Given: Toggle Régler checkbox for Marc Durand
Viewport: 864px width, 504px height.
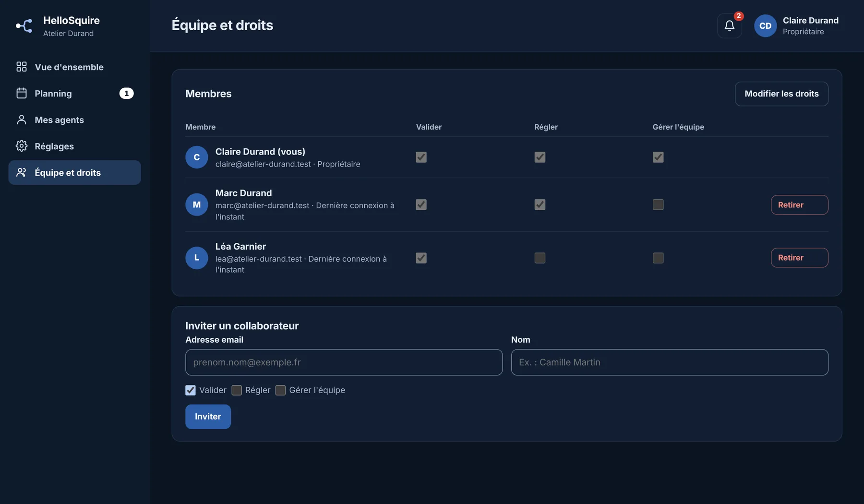Looking at the screenshot, I should [540, 204].
